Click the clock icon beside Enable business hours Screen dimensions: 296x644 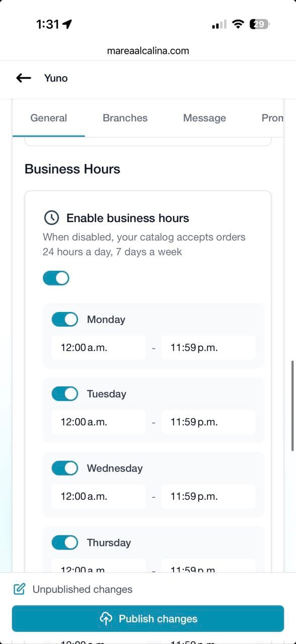[51, 218]
